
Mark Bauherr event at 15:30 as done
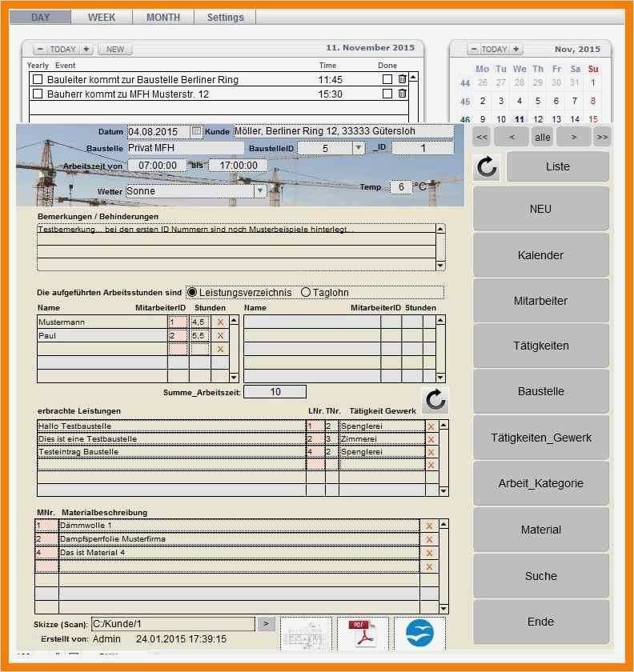[x=387, y=94]
